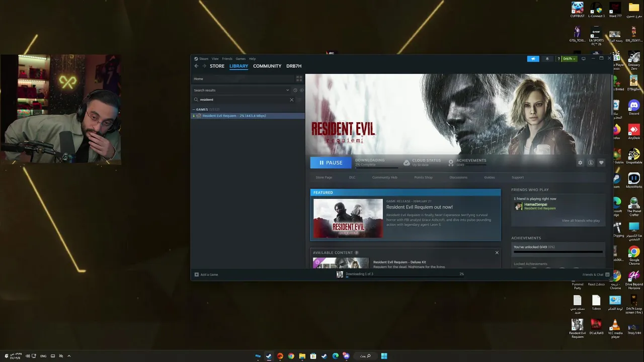Screen dimensions: 644x362
Task: Click View all friends who play
Action: coord(581,221)
